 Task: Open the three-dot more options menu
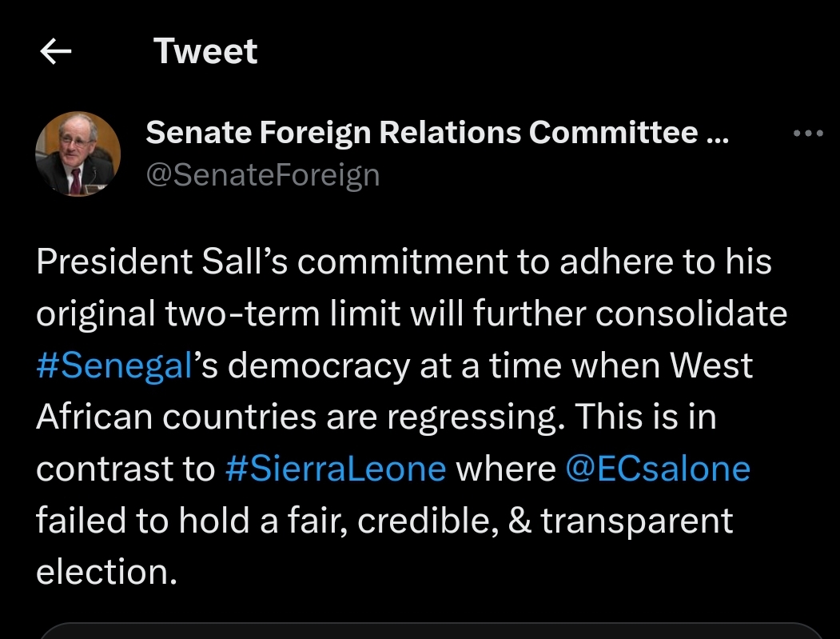(x=807, y=134)
